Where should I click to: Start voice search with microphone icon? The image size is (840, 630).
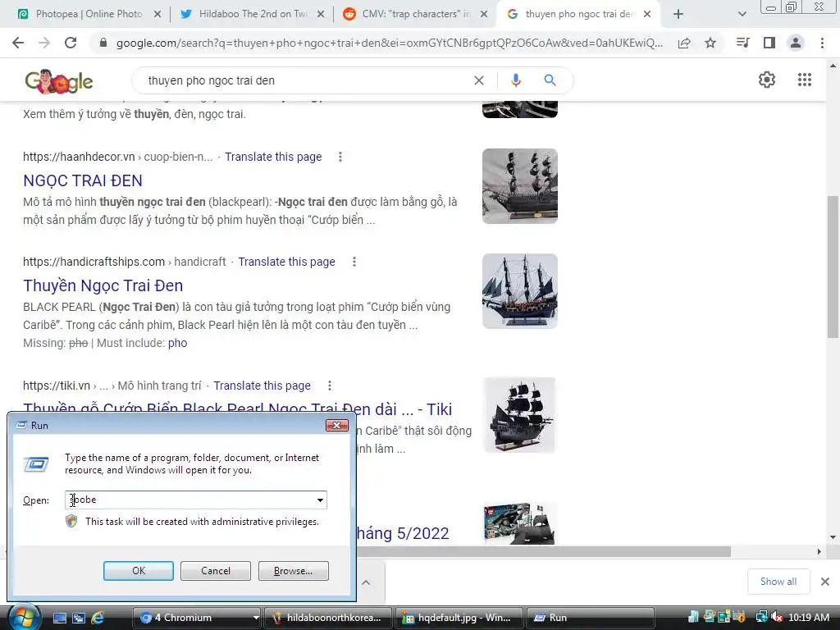point(515,80)
